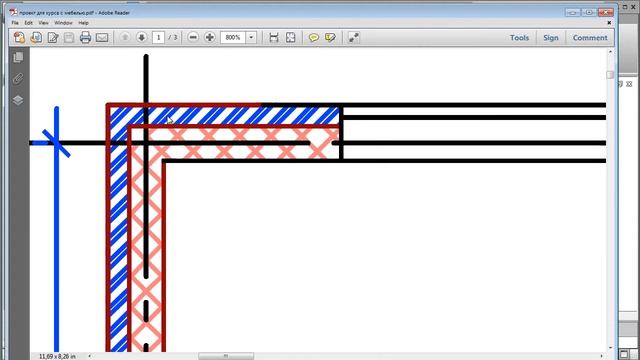Click the Create PDF online icon

(x=19, y=38)
